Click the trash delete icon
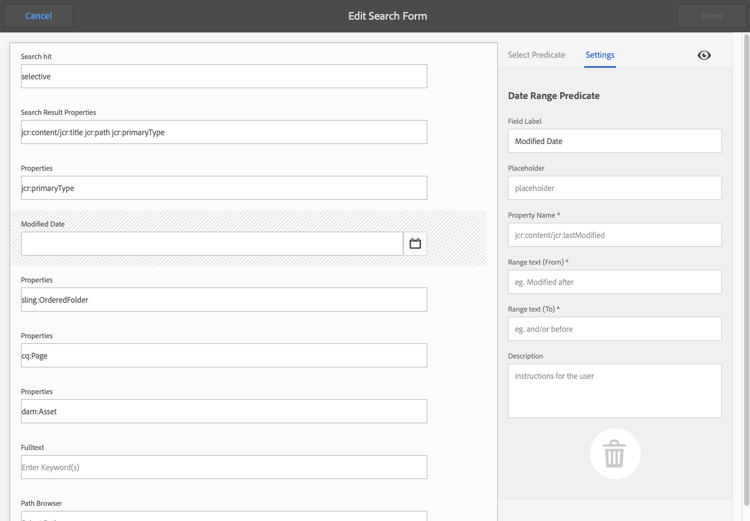This screenshot has height=521, width=750. click(614, 454)
